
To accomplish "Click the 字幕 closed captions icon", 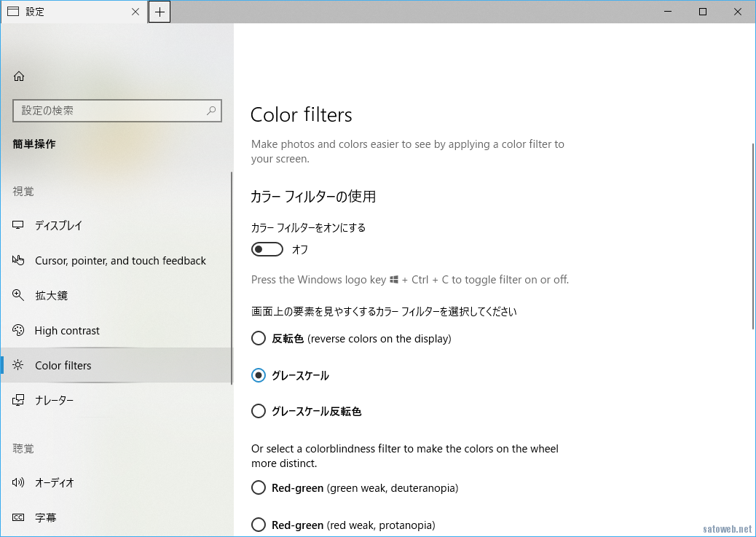I will [19, 518].
